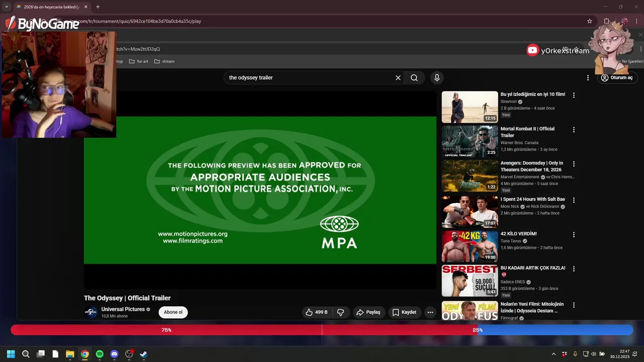This screenshot has height=362, width=644.
Task: Open more actions next to Kaydet
Action: click(x=430, y=312)
